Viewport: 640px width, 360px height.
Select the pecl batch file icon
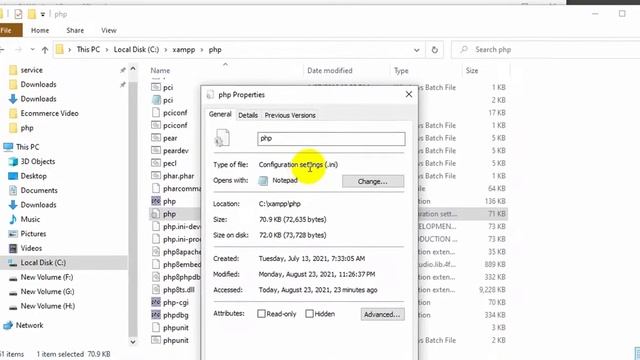[x=156, y=163]
